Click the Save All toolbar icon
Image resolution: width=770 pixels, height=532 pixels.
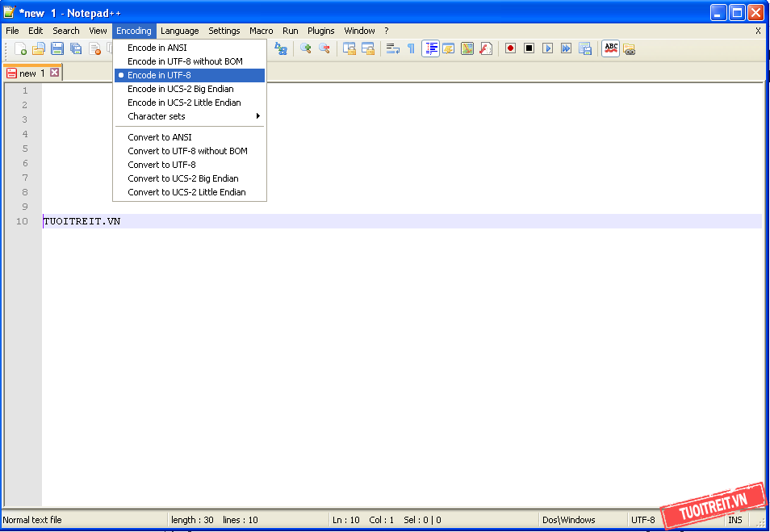(x=76, y=49)
